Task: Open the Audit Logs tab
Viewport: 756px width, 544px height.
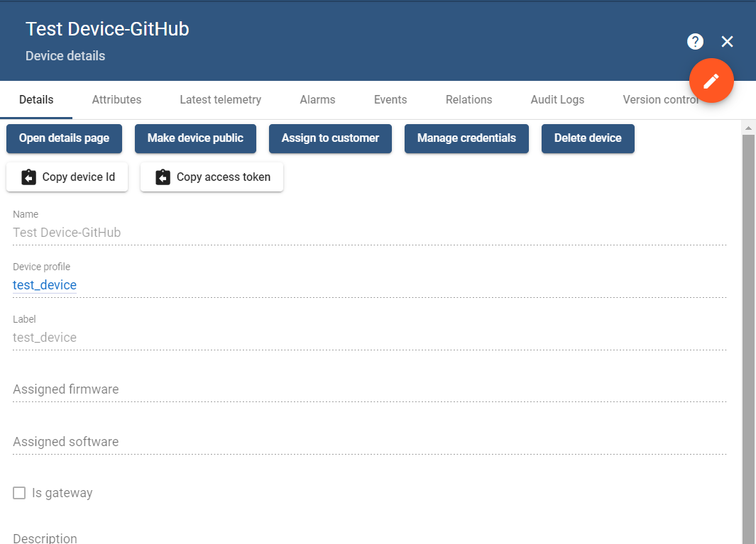Action: 557,100
